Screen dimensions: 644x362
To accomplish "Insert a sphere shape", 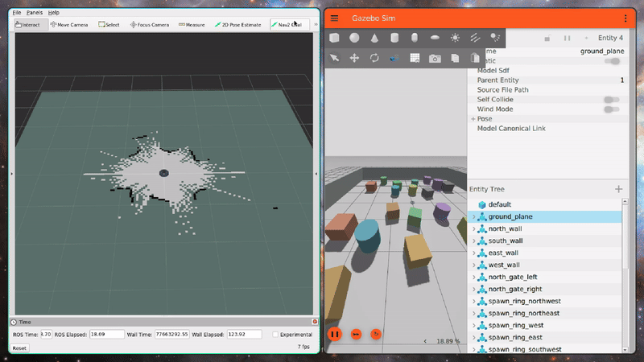I will pos(354,38).
